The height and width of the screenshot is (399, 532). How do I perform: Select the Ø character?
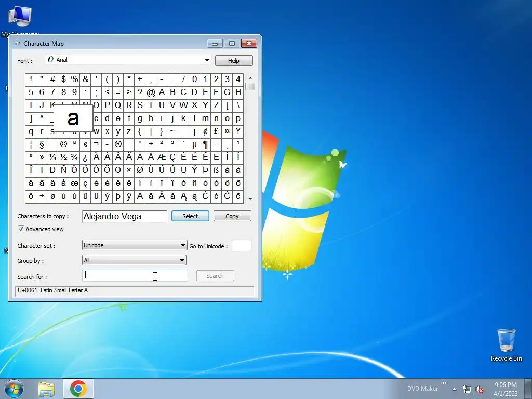[140, 170]
